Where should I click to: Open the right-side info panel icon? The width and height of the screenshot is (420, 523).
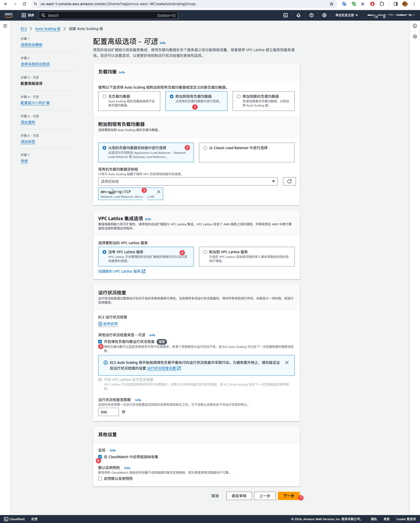click(x=415, y=26)
